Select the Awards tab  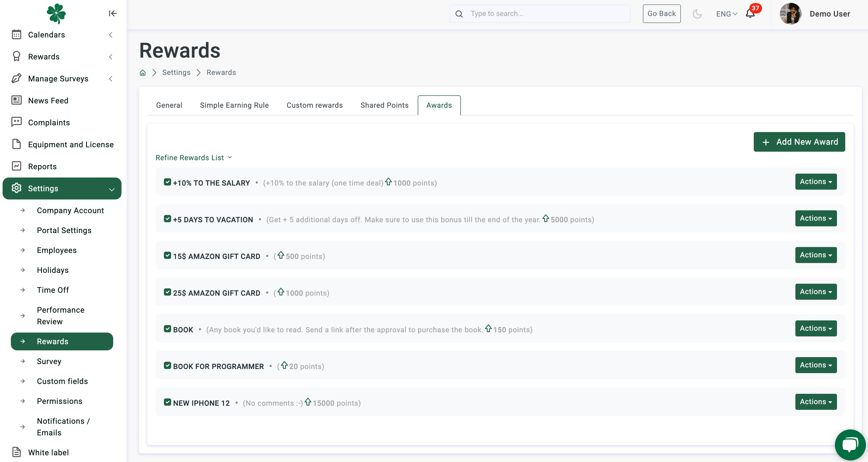pyautogui.click(x=439, y=105)
